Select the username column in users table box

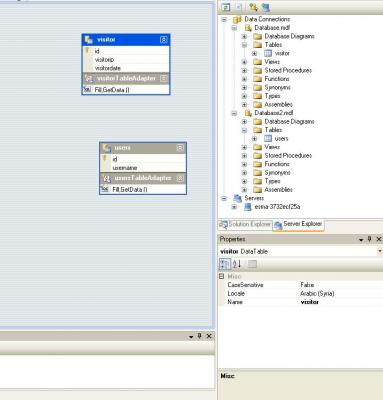[143, 168]
